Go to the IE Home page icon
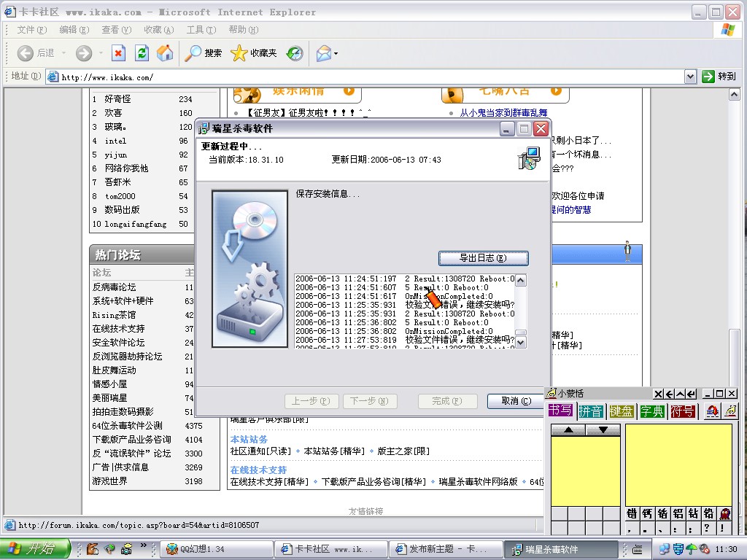Screen dimensions: 747x560 pos(166,52)
